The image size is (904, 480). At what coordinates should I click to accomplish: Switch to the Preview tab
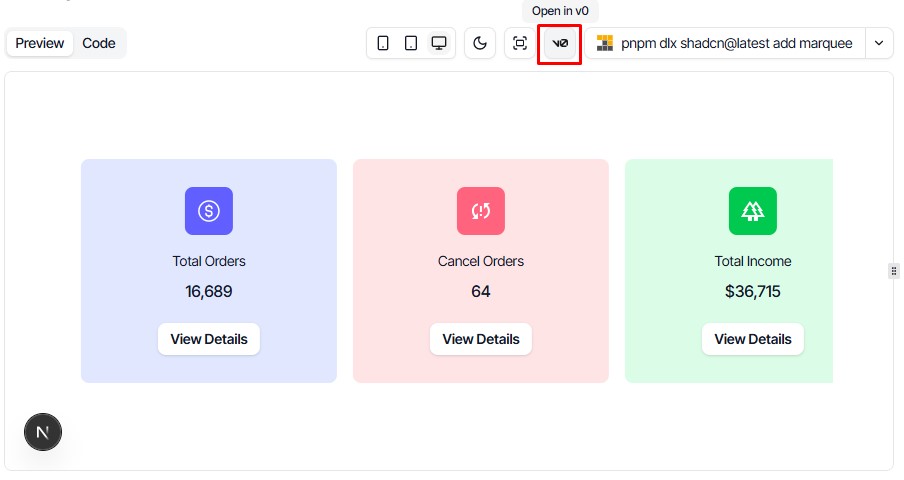[x=40, y=43]
